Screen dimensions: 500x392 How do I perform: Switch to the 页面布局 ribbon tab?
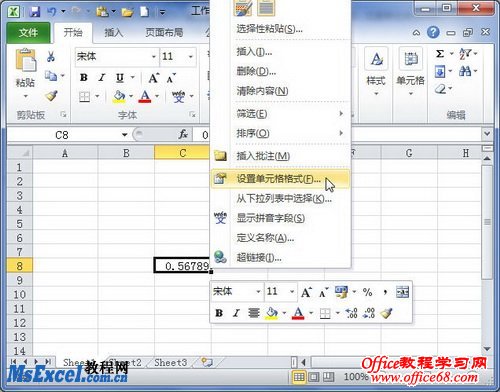164,33
